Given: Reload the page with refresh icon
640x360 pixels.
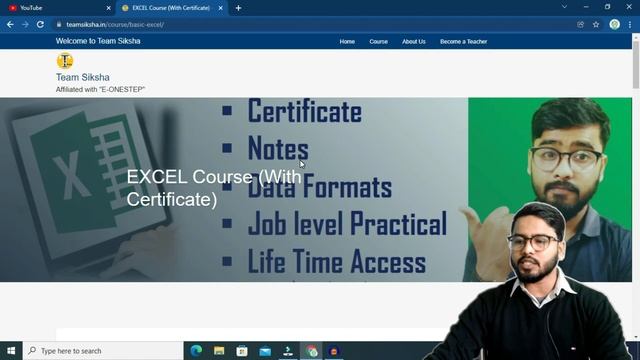Looking at the screenshot, I should tap(40, 24).
